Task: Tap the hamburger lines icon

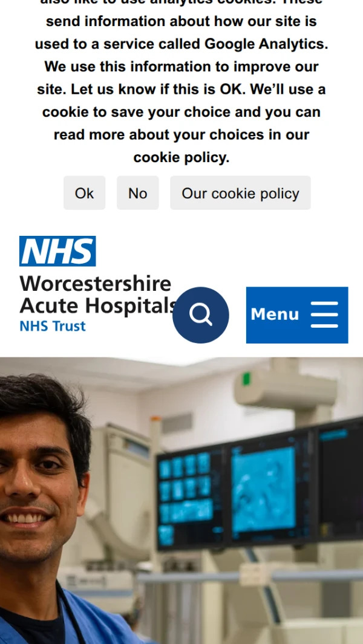Action: pyautogui.click(x=324, y=314)
